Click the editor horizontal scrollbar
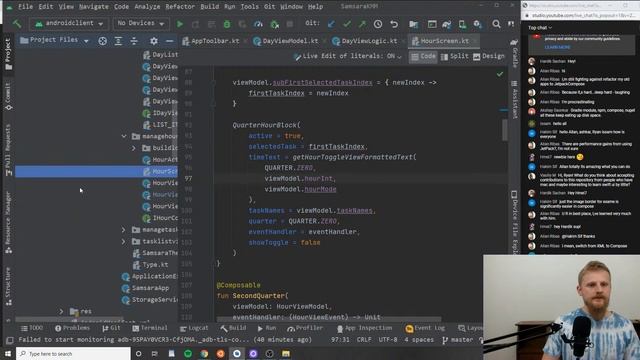This screenshot has height=360, width=640. (x=329, y=319)
